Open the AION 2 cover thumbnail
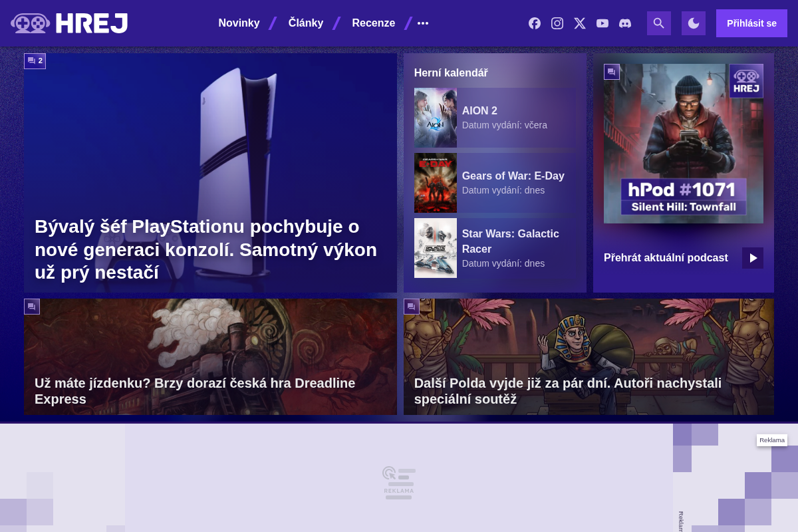 click(436, 118)
